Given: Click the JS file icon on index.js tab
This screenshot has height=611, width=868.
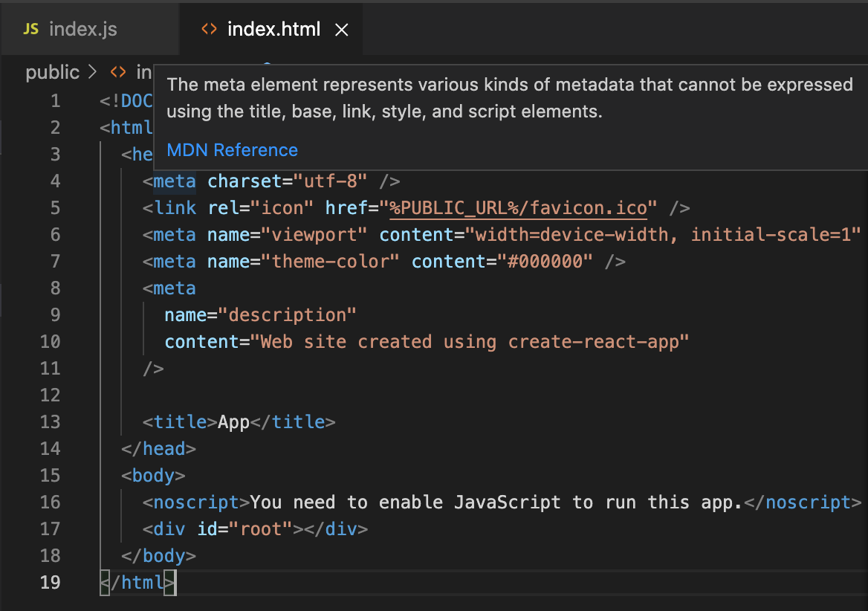Looking at the screenshot, I should tap(31, 29).
